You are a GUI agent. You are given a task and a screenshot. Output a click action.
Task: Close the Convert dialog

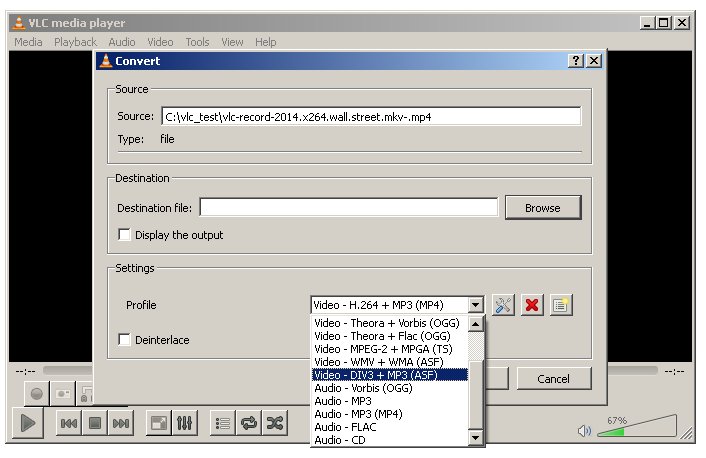click(594, 61)
